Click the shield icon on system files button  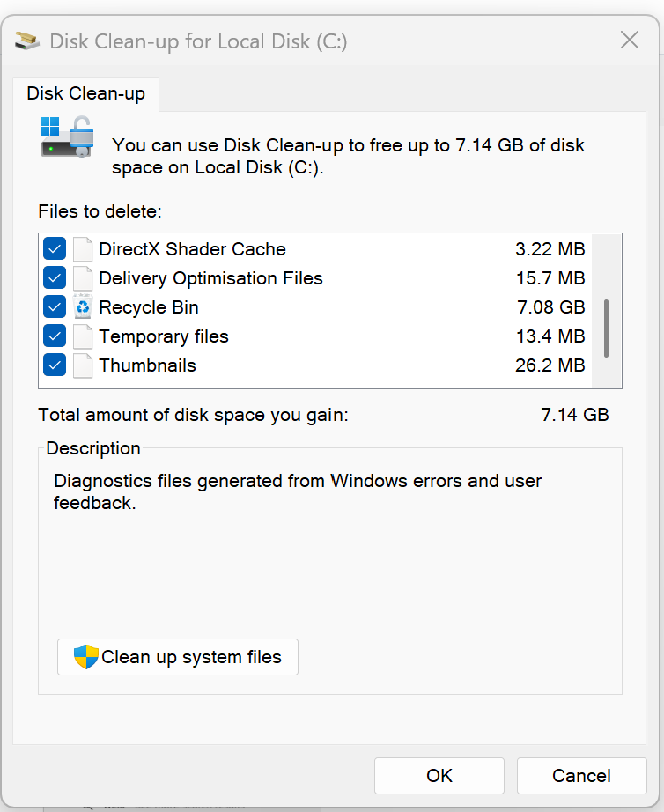(x=85, y=657)
